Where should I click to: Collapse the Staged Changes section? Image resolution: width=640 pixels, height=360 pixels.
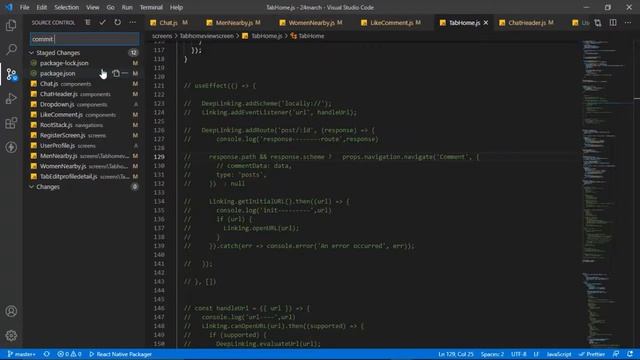coord(84,53)
